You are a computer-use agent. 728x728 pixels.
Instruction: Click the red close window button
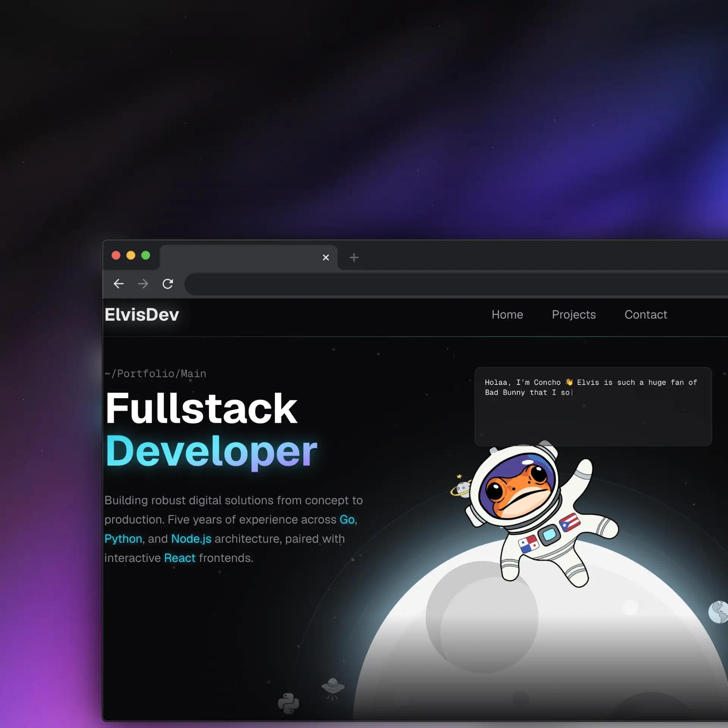pos(116,255)
